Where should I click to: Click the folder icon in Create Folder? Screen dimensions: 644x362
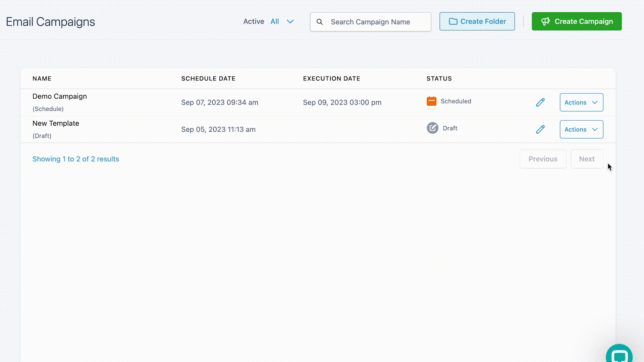(x=453, y=21)
